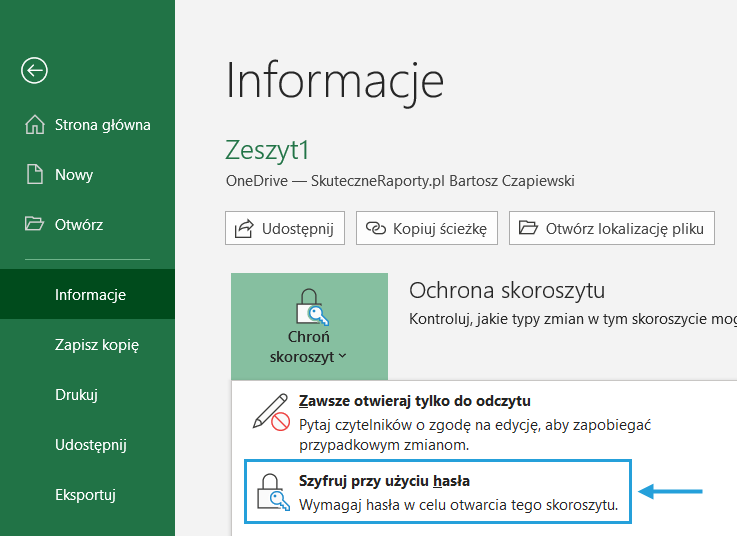The height and width of the screenshot is (536, 737).
Task: Click the padlock with key icon above Chroń skoroszyt
Action: [308, 307]
